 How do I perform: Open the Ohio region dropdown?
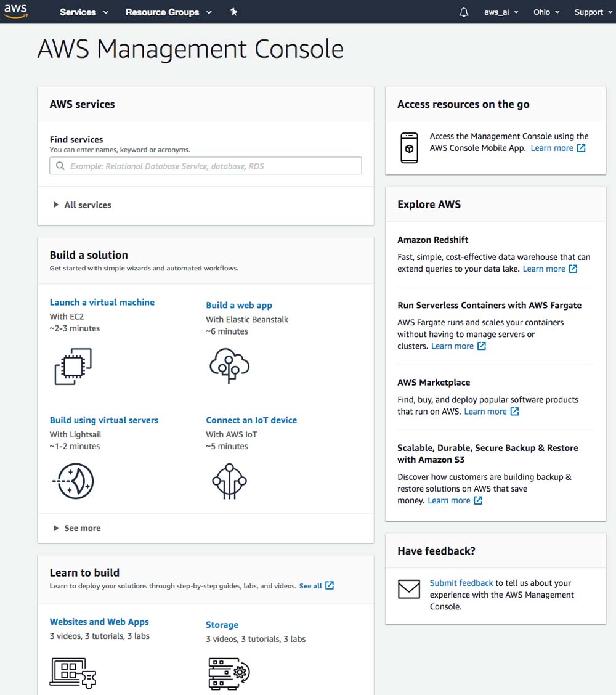point(546,12)
